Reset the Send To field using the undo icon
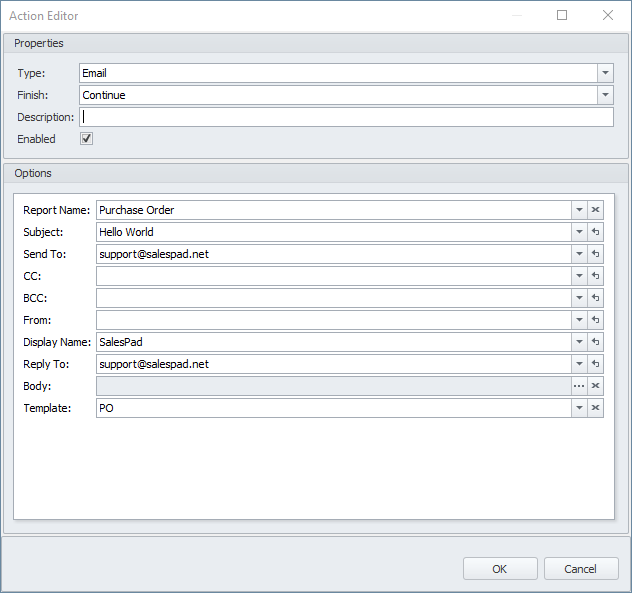 tap(595, 254)
